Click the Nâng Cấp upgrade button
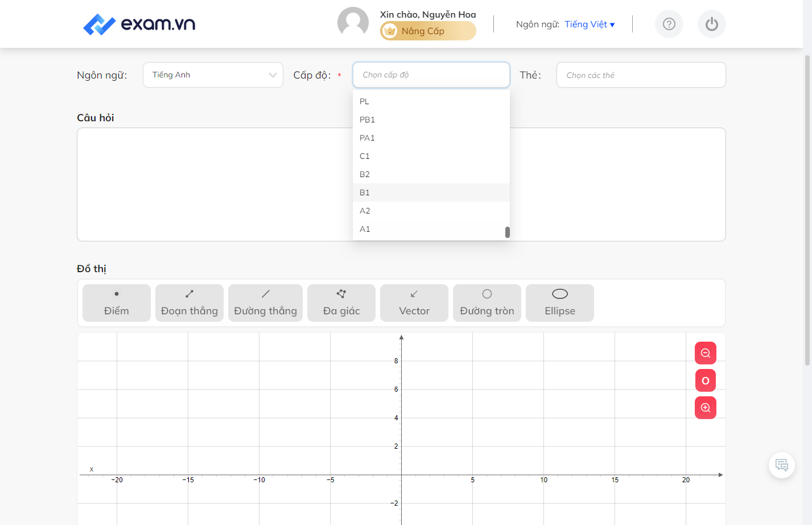Viewport: 812px width, 525px height. click(428, 31)
